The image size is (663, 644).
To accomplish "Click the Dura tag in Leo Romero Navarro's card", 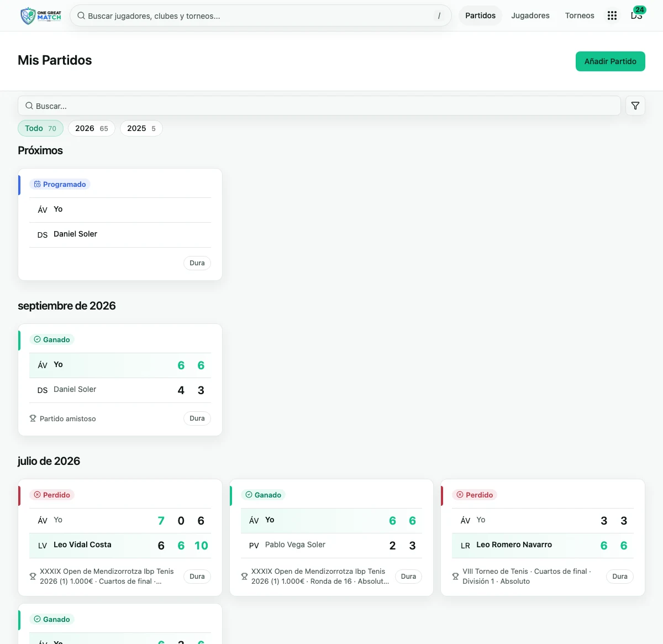I will click(x=620, y=577).
